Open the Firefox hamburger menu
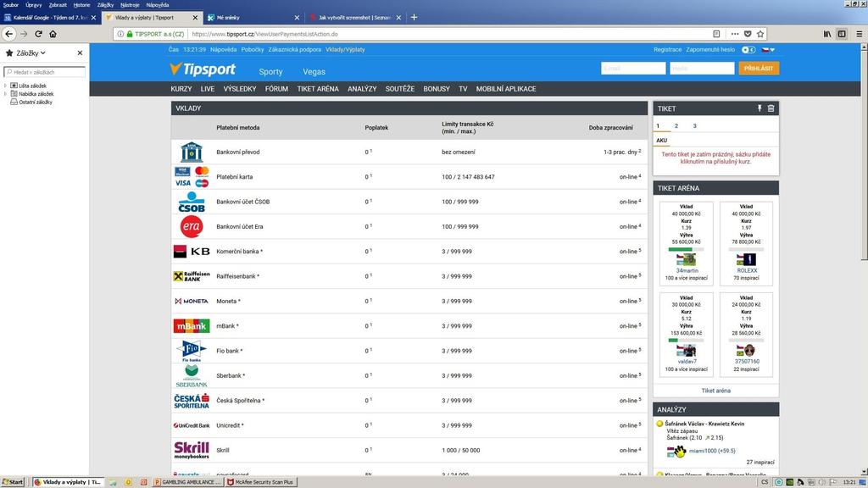Viewport: 868px width, 488px height. 860,34
